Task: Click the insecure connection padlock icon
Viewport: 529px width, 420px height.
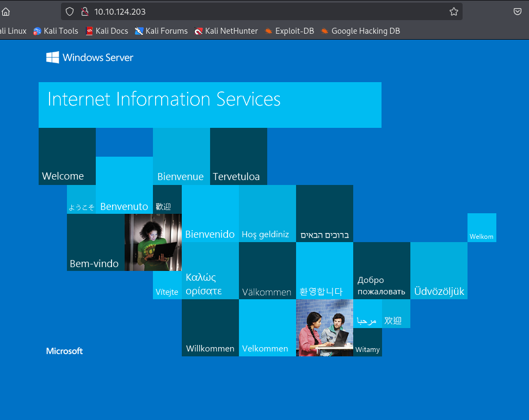Action: pyautogui.click(x=85, y=12)
